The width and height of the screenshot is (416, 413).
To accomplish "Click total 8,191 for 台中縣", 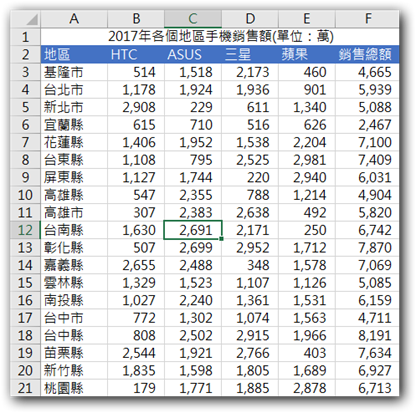I will pos(367,335).
